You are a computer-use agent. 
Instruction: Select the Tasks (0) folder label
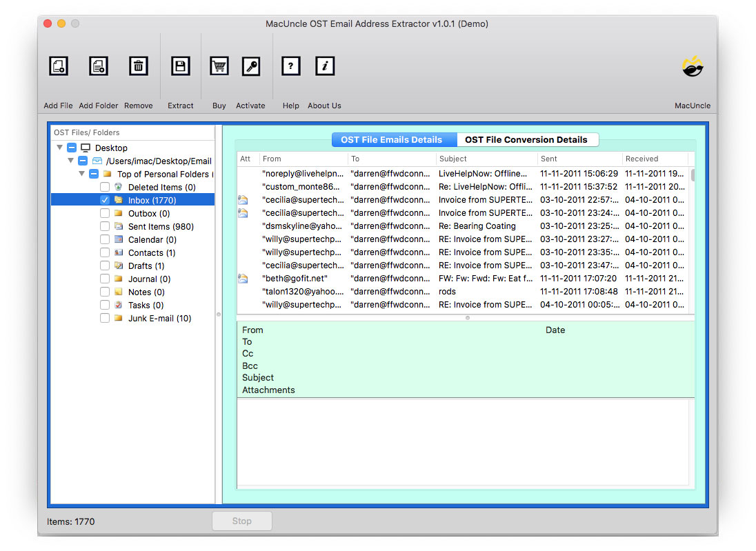146,305
